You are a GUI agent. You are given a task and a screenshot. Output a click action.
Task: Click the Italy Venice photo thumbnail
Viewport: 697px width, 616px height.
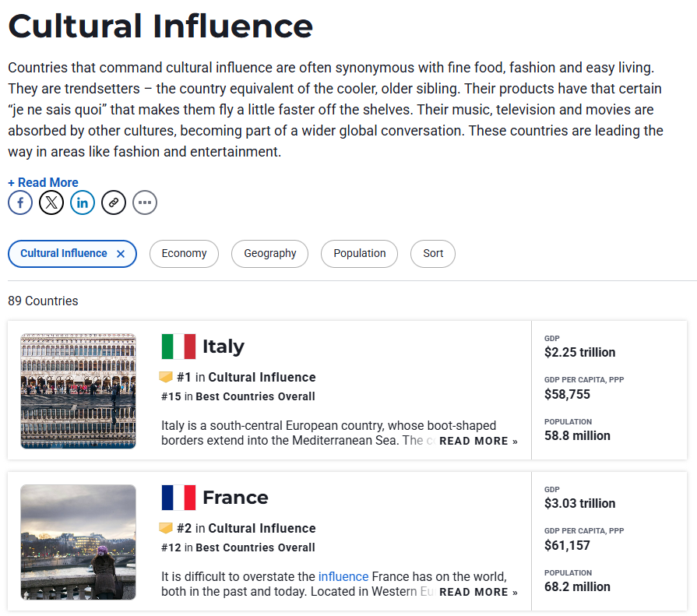coord(78,391)
